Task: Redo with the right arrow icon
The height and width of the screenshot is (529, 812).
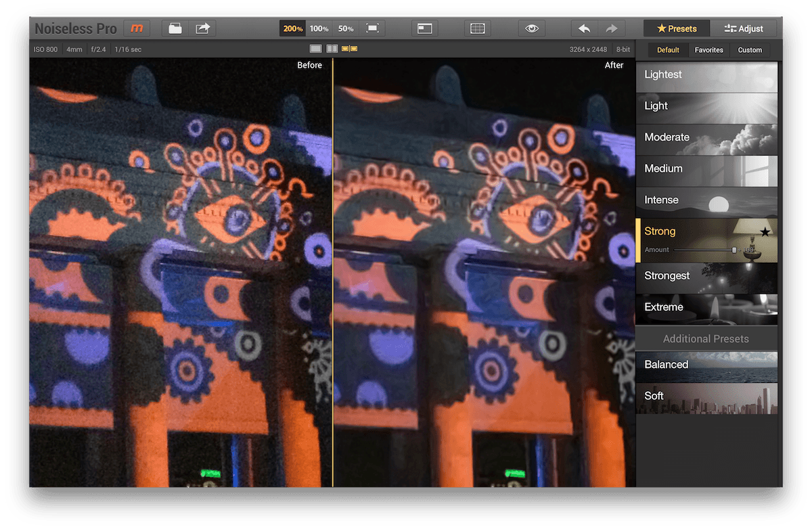Action: tap(612, 28)
